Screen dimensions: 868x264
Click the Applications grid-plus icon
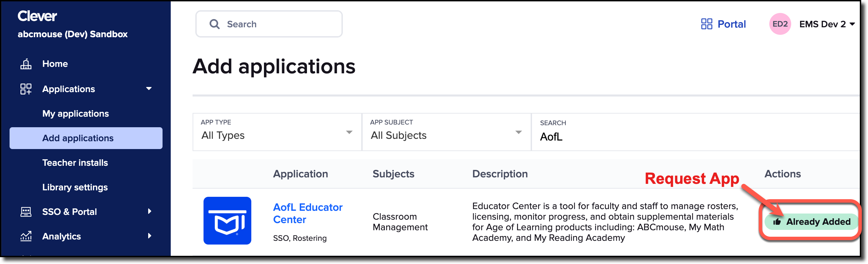[x=26, y=89]
